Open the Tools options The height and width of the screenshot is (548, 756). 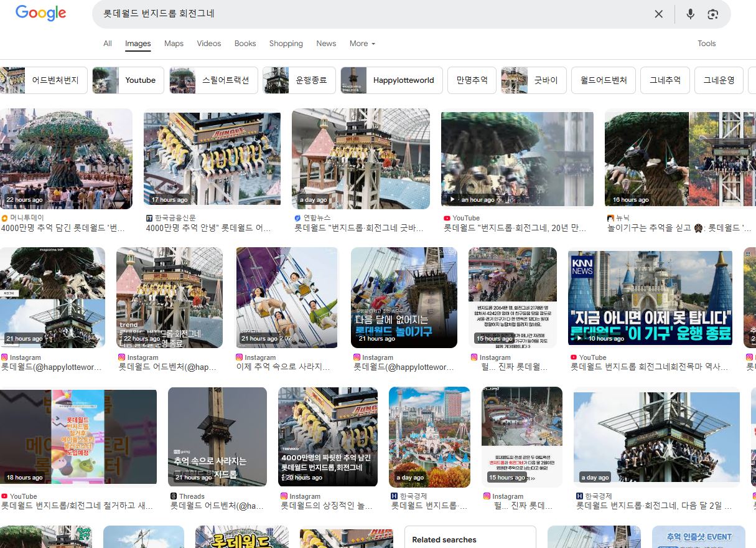click(707, 44)
